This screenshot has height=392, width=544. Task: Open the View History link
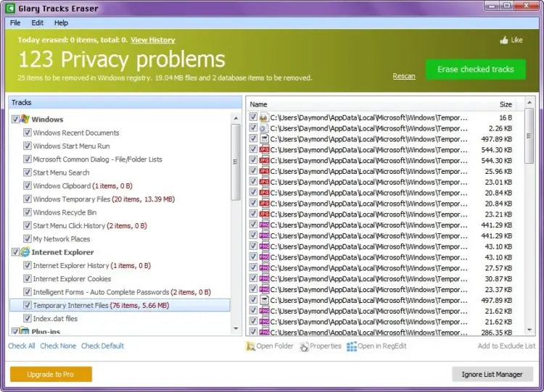click(152, 40)
